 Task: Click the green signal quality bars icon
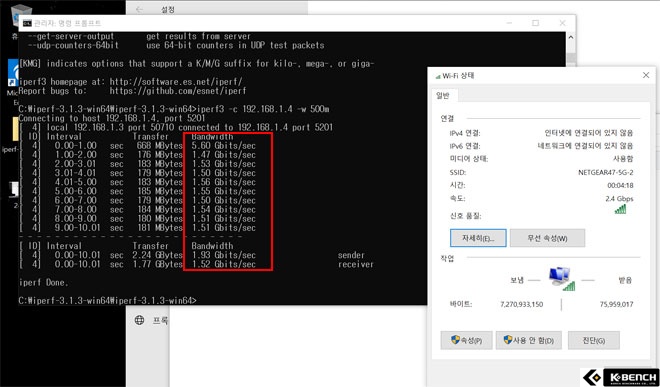[620, 209]
